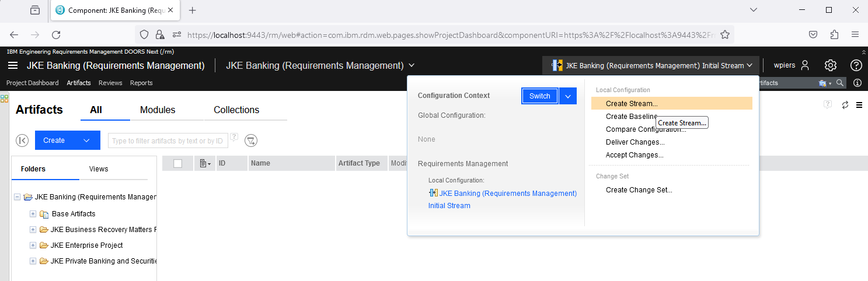The image size is (868, 281).
Task: Refresh the artifacts list
Action: (845, 105)
